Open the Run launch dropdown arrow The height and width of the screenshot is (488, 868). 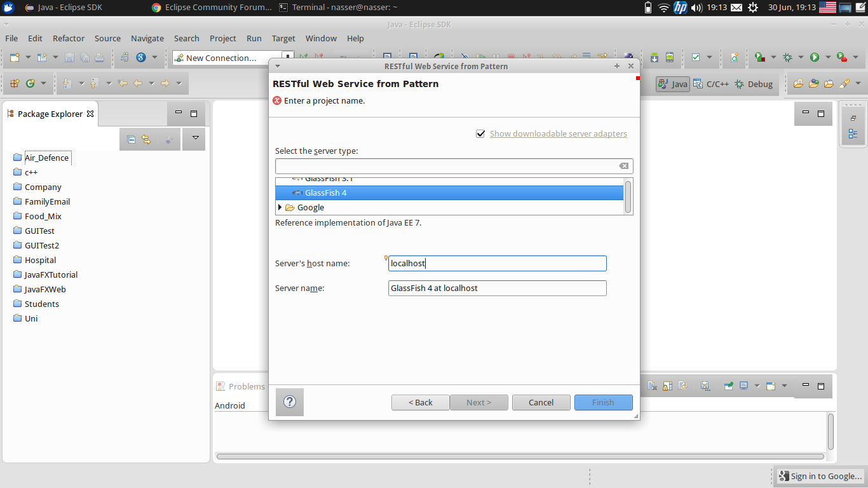point(828,58)
